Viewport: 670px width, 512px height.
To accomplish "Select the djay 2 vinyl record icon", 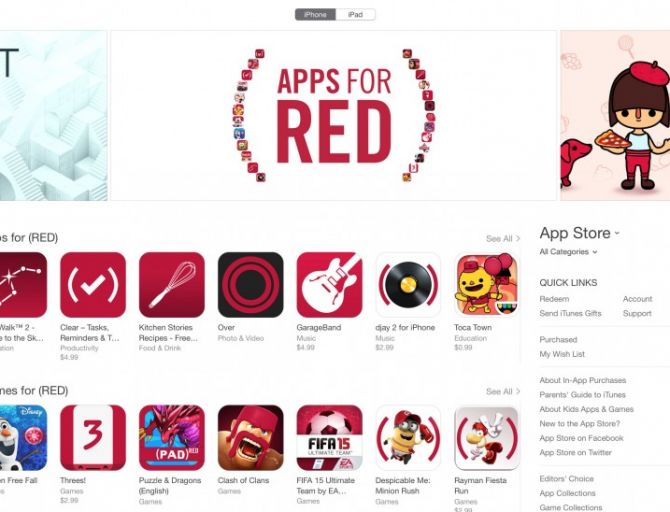I will (x=408, y=285).
